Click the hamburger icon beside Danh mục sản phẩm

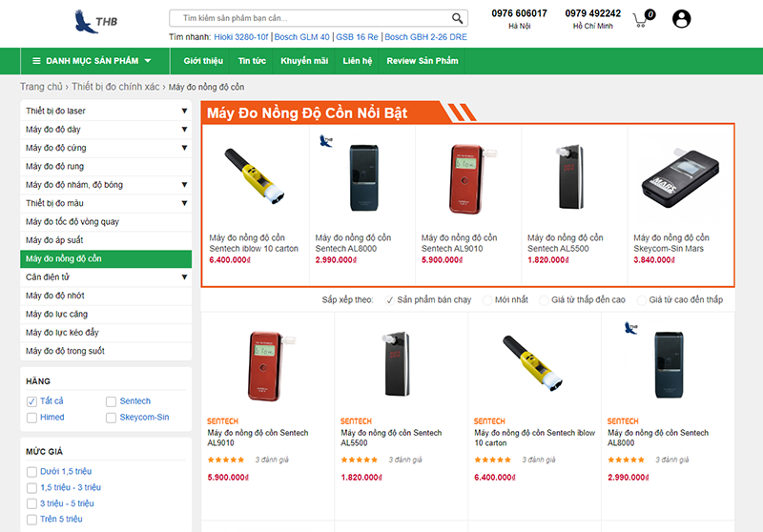(36, 61)
